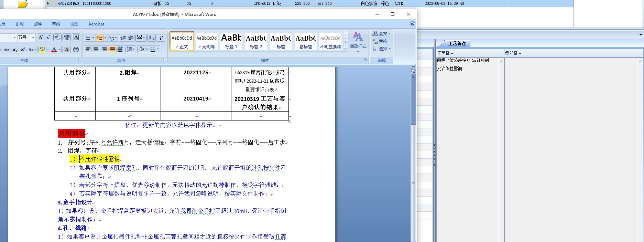Open the 视图 ribbon tab
Viewport: 644px width, 242px height.
pyautogui.click(x=74, y=24)
